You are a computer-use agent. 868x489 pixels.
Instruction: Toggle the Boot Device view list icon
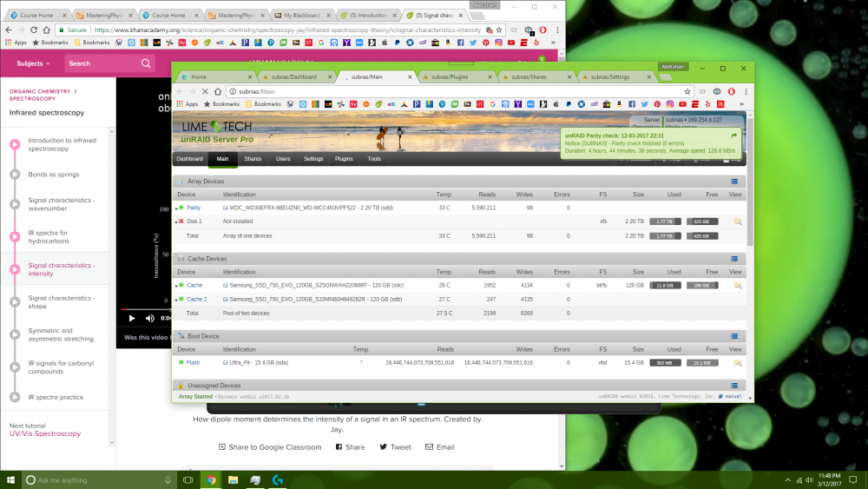pos(734,336)
